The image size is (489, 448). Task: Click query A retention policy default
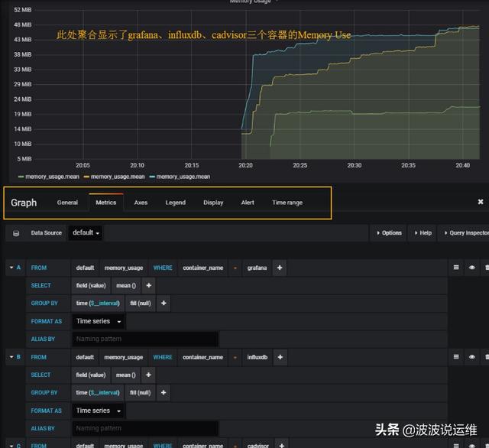click(x=85, y=268)
